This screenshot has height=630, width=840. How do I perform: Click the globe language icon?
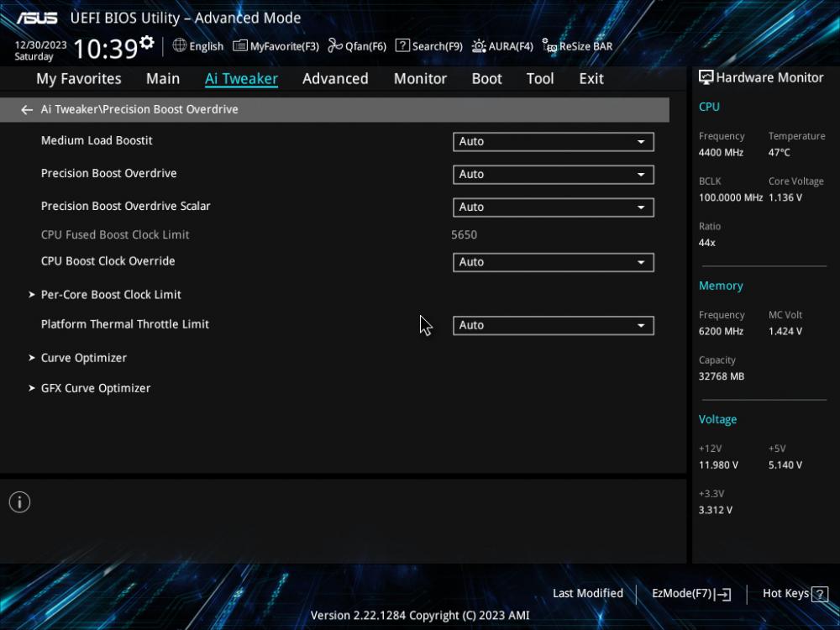[180, 45]
